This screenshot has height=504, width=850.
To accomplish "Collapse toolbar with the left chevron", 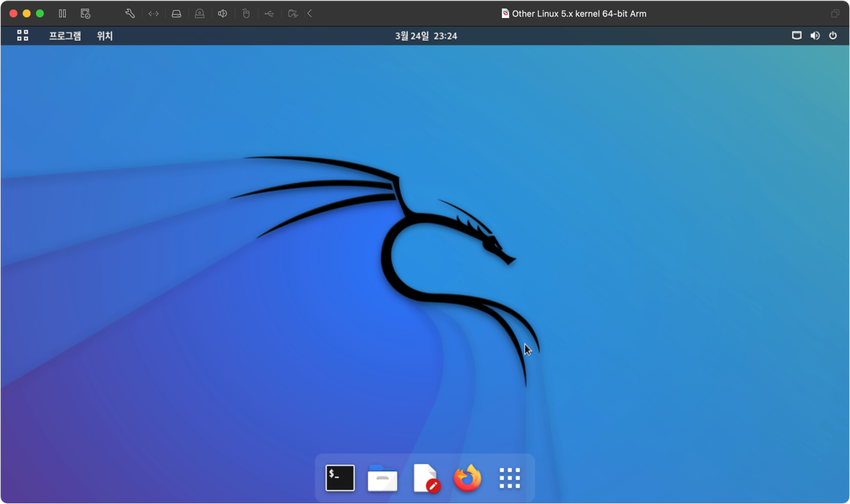I will [310, 14].
